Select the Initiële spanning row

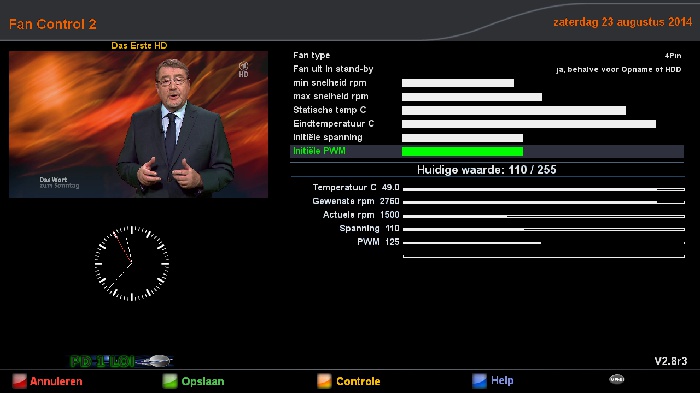point(487,138)
